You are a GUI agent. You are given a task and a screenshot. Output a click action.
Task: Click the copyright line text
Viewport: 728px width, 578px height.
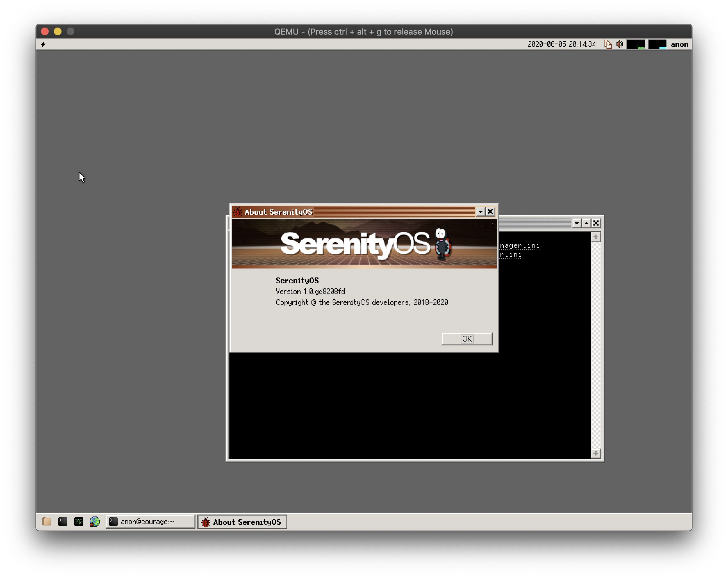point(362,302)
